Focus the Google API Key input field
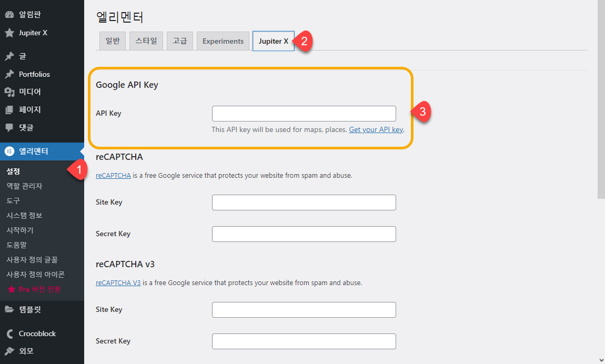 tap(304, 114)
